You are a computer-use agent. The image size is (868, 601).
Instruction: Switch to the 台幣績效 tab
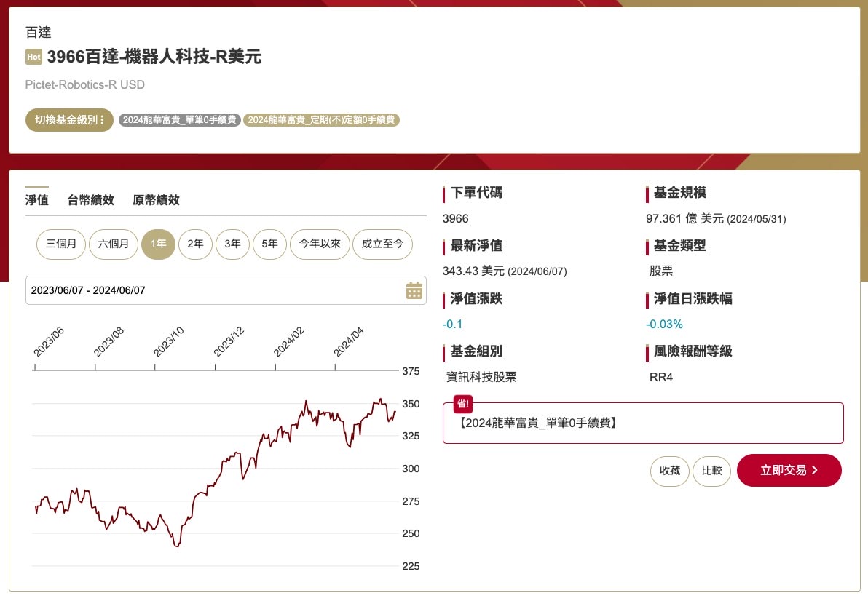91,200
